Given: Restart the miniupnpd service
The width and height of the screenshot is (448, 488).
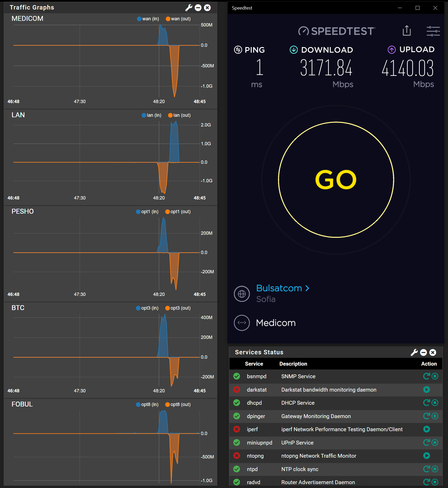Looking at the screenshot, I should click(x=426, y=442).
